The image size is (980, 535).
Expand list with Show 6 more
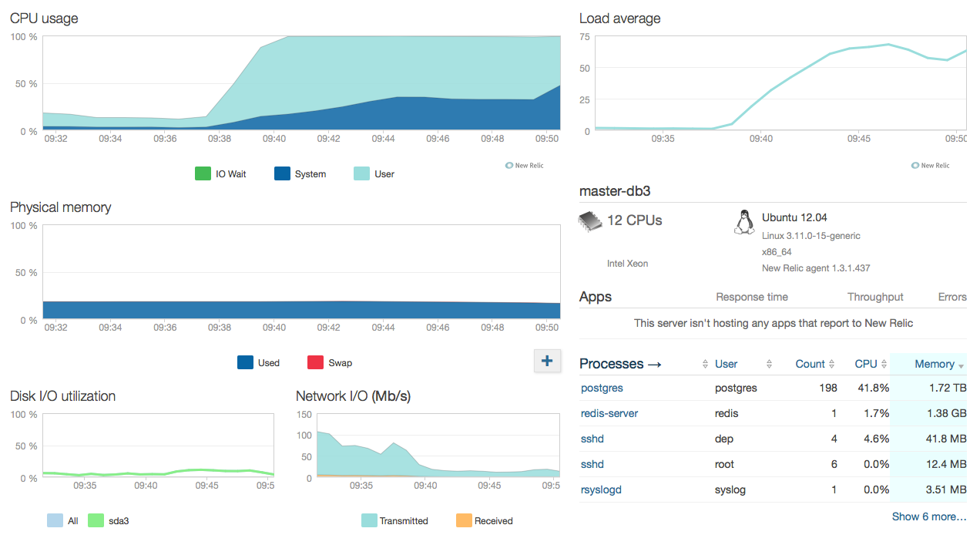click(x=928, y=516)
